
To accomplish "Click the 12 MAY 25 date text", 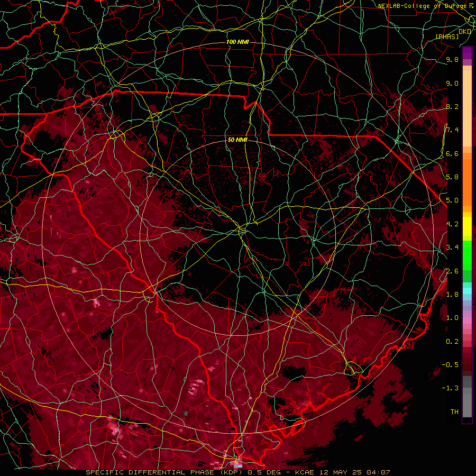I will pos(340,472).
